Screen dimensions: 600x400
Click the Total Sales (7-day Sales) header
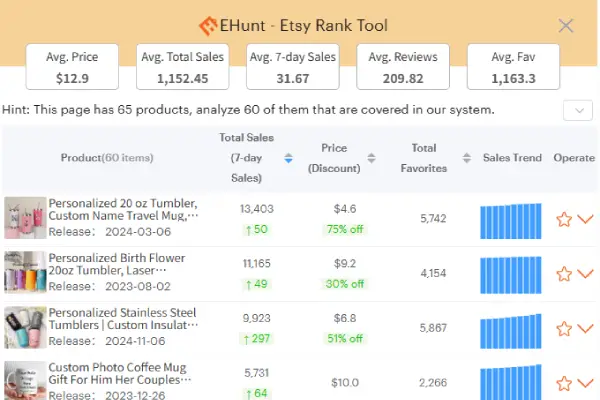[246, 158]
